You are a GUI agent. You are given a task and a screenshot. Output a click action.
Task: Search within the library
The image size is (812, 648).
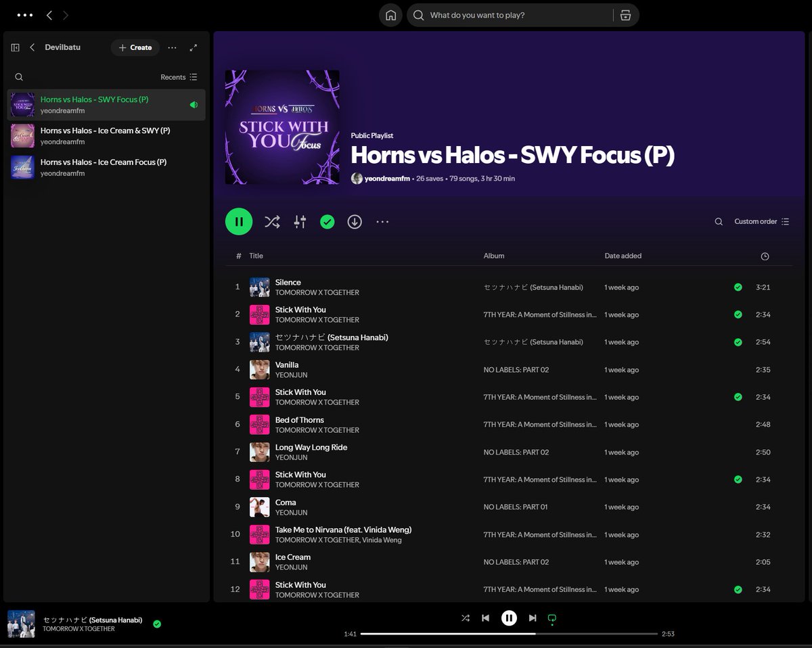click(x=19, y=77)
